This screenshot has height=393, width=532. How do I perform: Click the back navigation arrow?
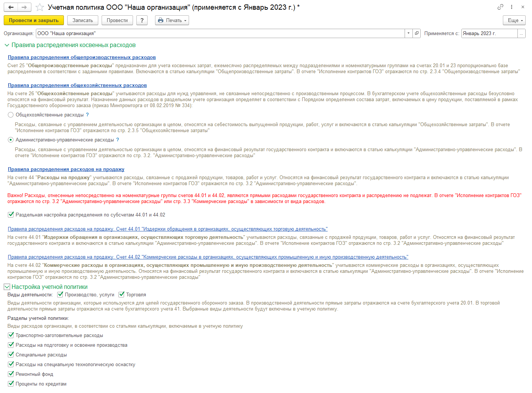click(11, 7)
